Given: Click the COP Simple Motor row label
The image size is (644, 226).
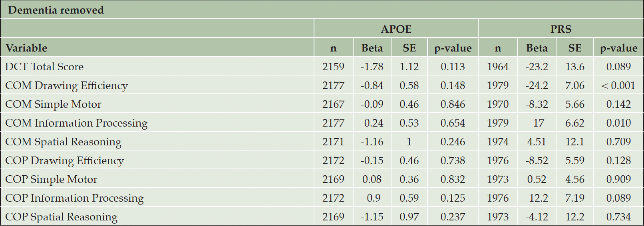Looking at the screenshot, I should [x=51, y=180].
